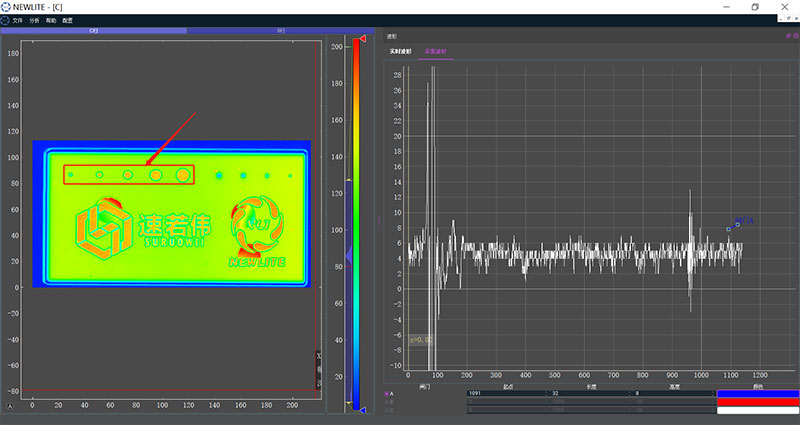Viewport: 800px width, 425px height.
Task: Click the NEWLITE app logo icon
Action: point(6,7)
